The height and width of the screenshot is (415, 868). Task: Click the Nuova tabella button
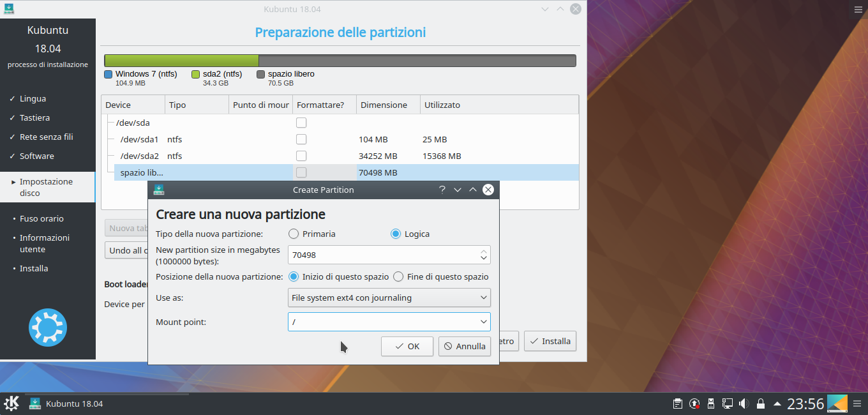(126, 228)
